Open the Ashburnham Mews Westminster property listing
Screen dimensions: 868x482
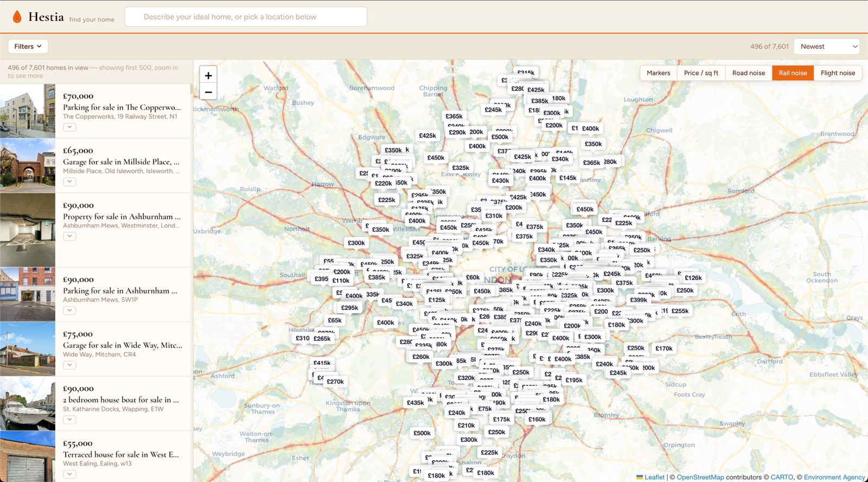click(122, 217)
